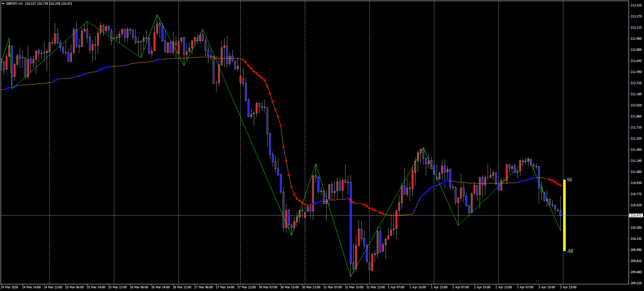The image size is (644, 291).
Task: Click the zigzag highest peak near 26 Mar 14:00
Action: click(x=157, y=15)
